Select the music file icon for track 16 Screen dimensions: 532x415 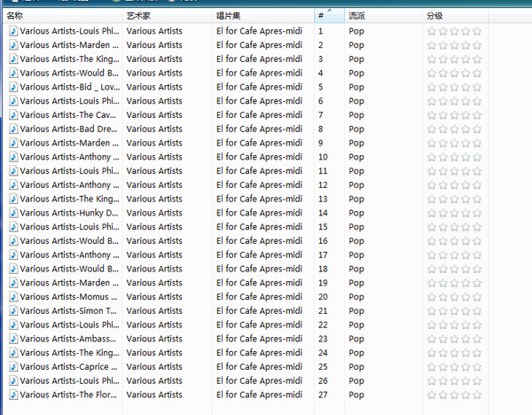[x=13, y=241]
